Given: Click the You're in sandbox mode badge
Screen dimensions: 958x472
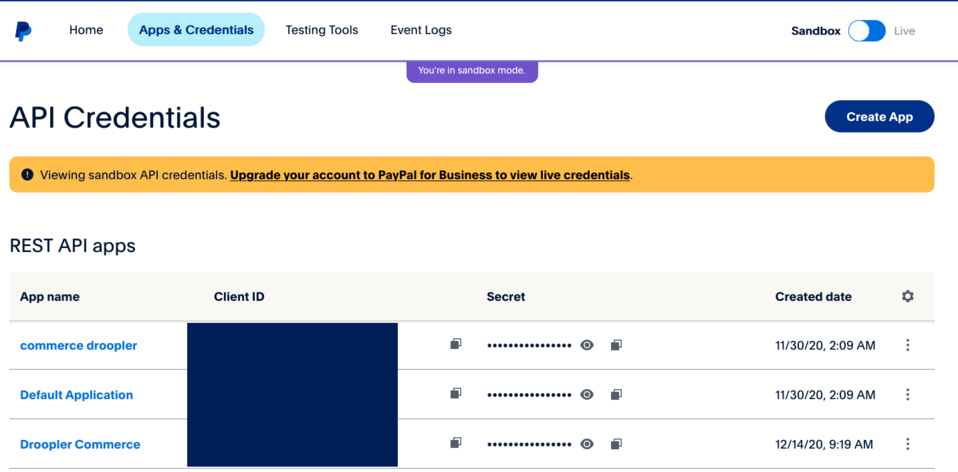Looking at the screenshot, I should point(472,71).
